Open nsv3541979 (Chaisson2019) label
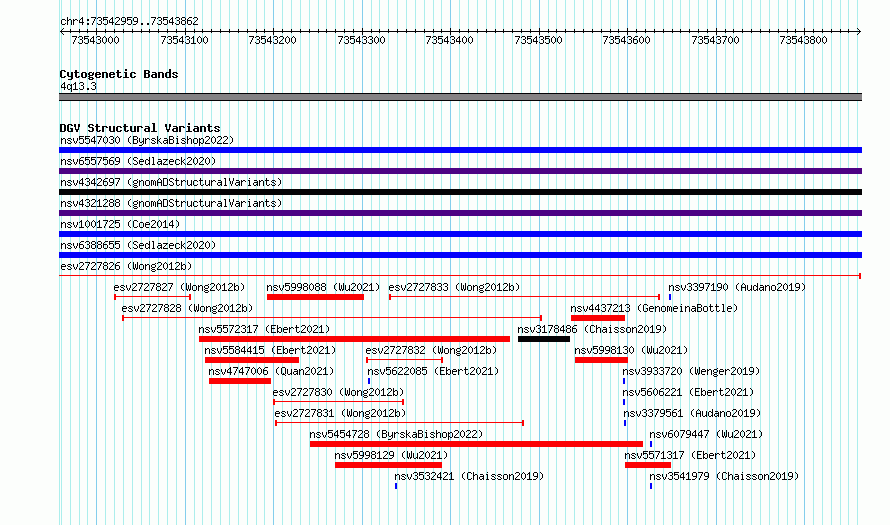 click(x=724, y=476)
